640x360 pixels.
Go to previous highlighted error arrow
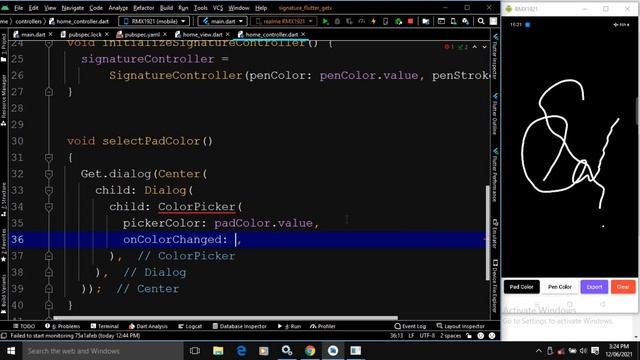pyautogui.click(x=475, y=47)
